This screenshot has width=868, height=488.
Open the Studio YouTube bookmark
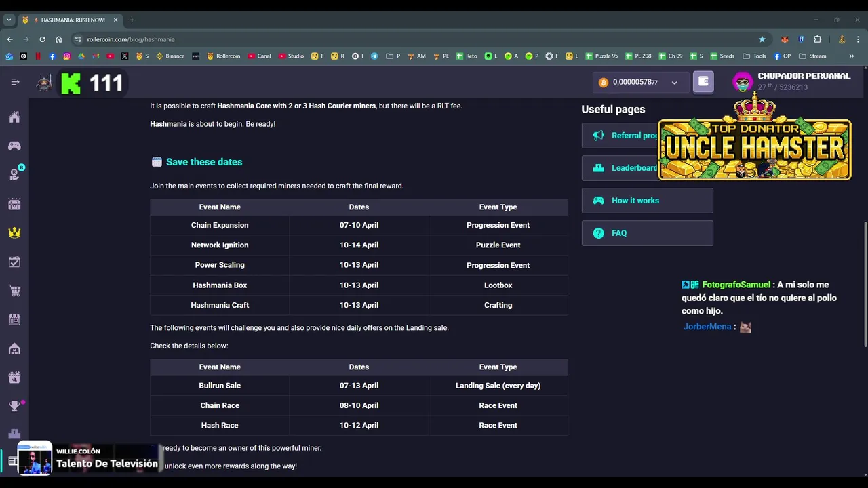pos(291,56)
